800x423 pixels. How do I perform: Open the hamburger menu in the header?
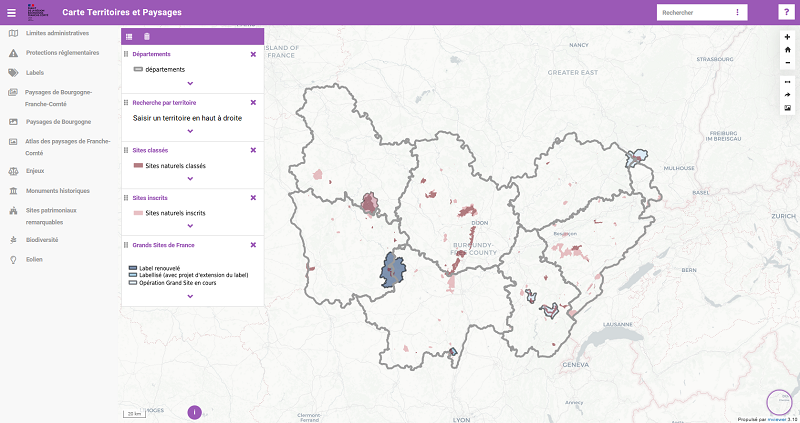12,12
